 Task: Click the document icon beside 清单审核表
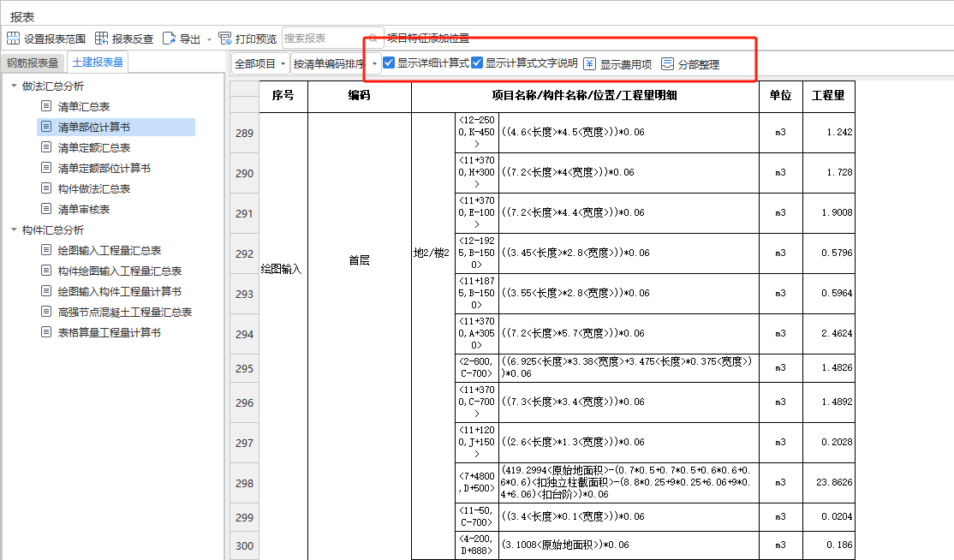(46, 209)
